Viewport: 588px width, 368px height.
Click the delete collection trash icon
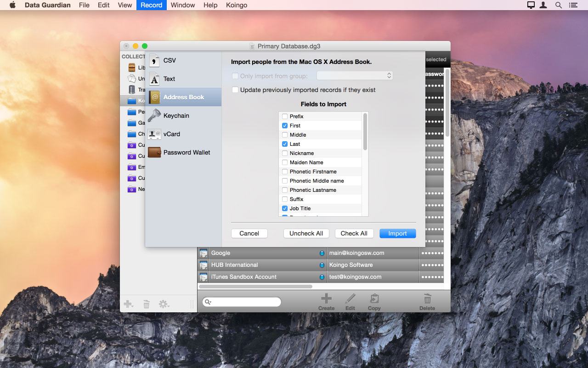(x=146, y=304)
